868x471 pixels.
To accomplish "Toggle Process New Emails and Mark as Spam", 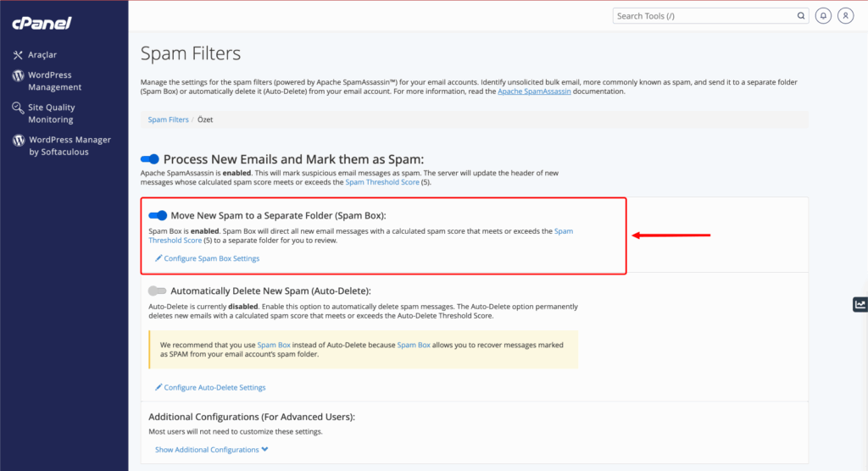I will [149, 159].
